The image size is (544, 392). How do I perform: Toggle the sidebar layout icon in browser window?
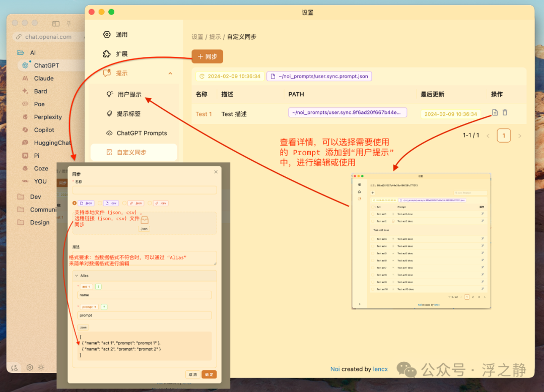click(x=56, y=24)
